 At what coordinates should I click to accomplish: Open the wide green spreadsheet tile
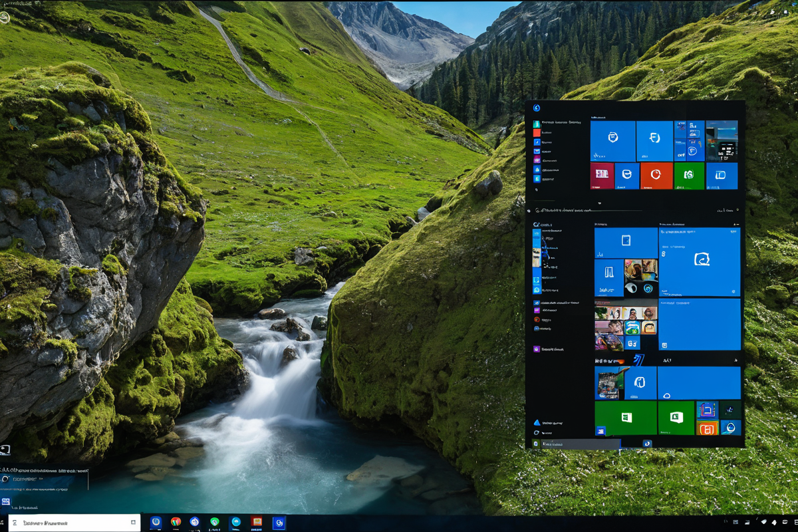coord(626,418)
